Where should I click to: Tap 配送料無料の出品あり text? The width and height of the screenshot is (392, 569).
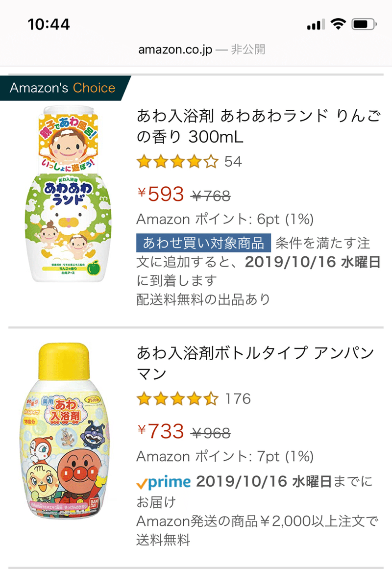pos(203,299)
